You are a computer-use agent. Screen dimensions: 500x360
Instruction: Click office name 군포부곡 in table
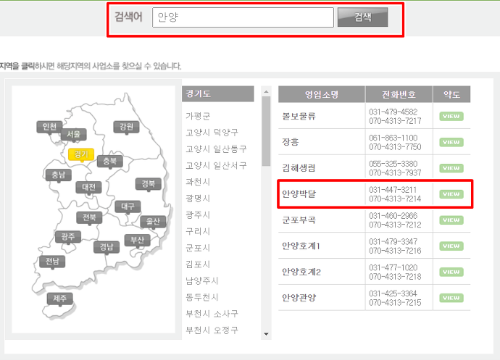pos(299,220)
